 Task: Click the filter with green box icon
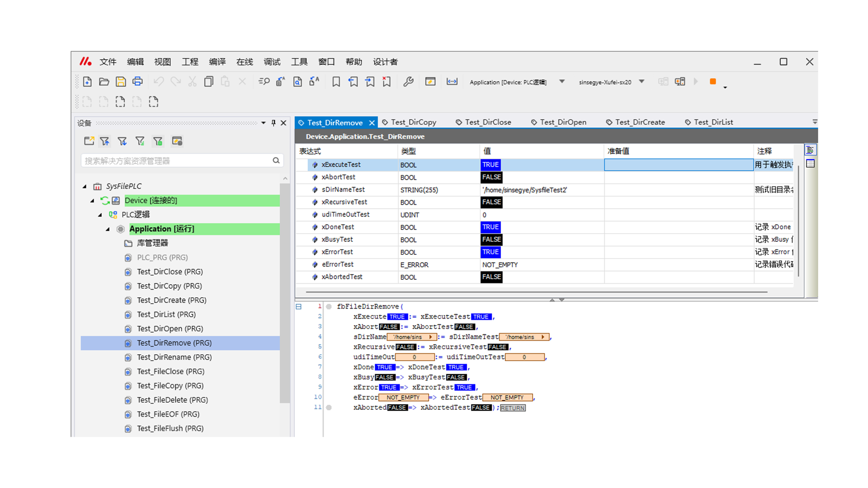point(158,141)
